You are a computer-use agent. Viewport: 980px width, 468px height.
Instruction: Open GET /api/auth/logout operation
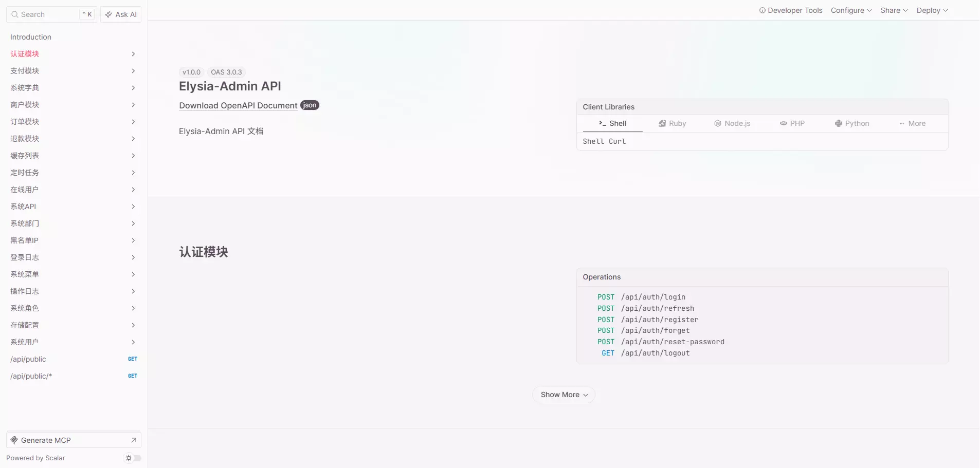tap(645, 353)
